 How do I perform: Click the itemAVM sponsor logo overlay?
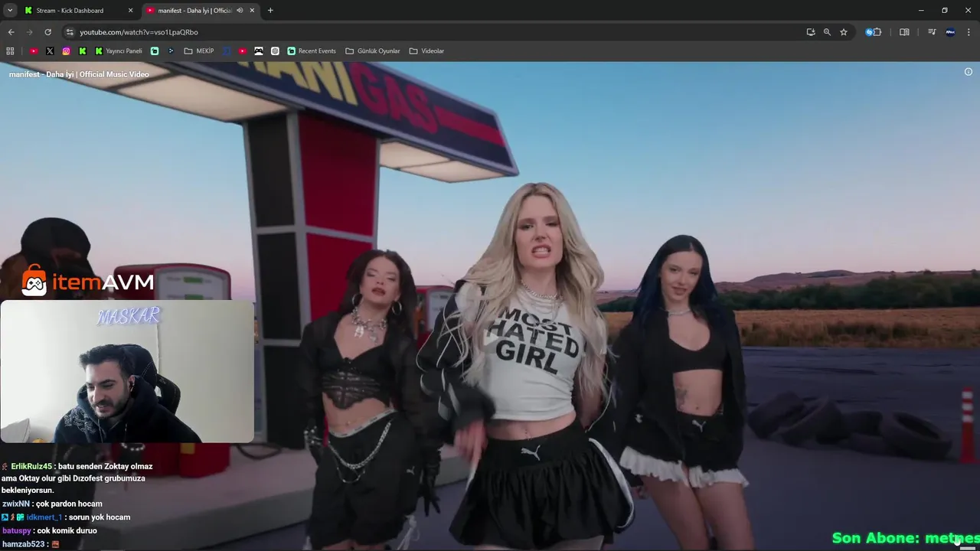pos(88,281)
